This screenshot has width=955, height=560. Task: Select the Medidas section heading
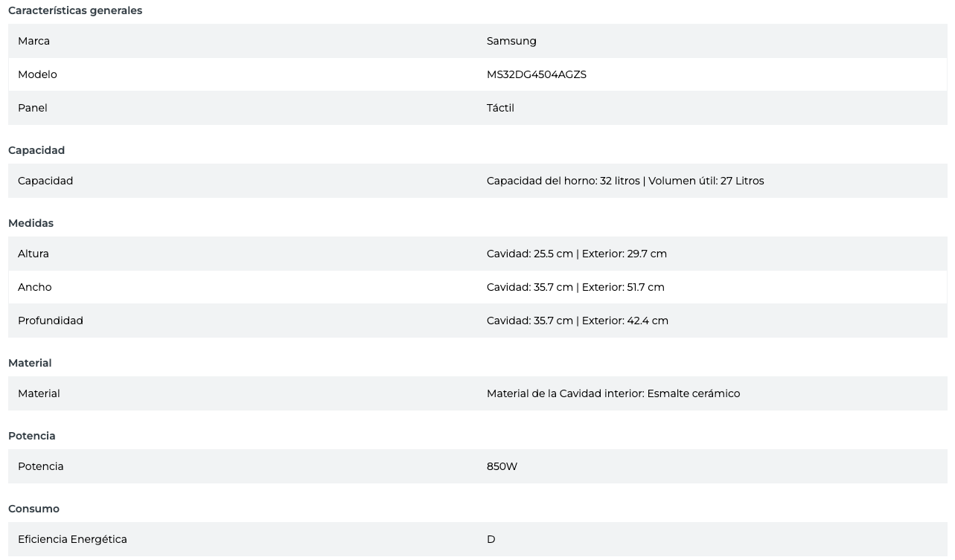coord(31,223)
